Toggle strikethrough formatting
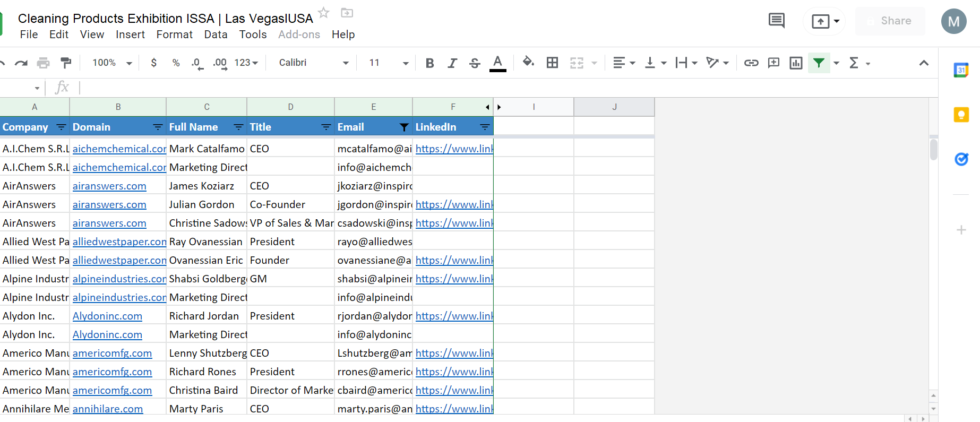The width and height of the screenshot is (980, 422). pos(475,63)
